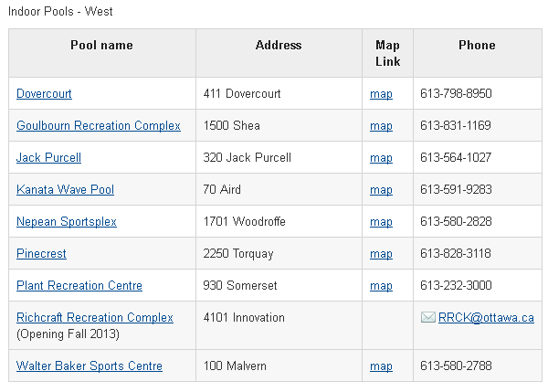548x392 pixels.
Task: Open Richcraft Recreation Complex link
Action: pyautogui.click(x=95, y=318)
